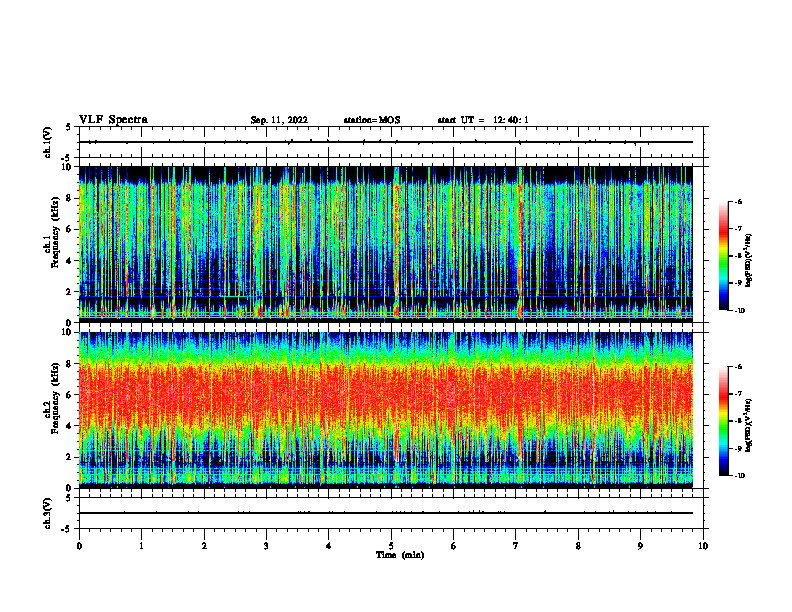Click time-axis tick label "2"
The width and height of the screenshot is (792, 612).
point(204,546)
